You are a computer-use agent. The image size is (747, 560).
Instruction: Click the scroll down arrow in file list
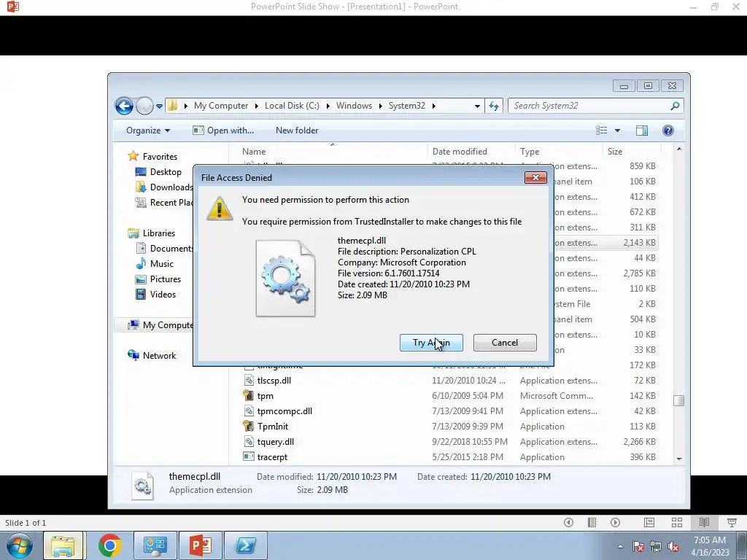point(679,459)
